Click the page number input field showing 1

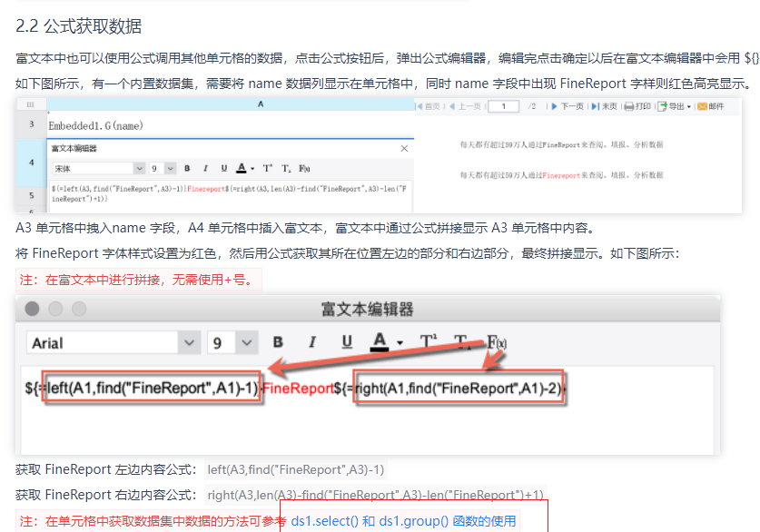(504, 106)
